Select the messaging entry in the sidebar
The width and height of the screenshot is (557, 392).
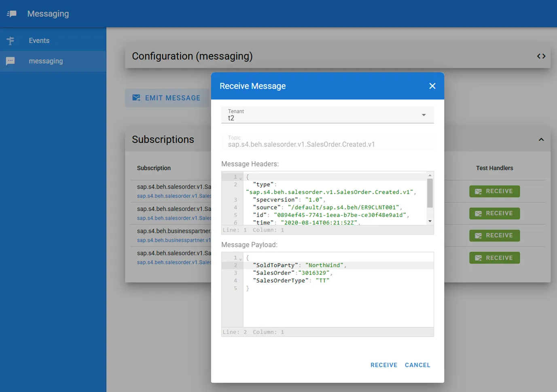46,61
